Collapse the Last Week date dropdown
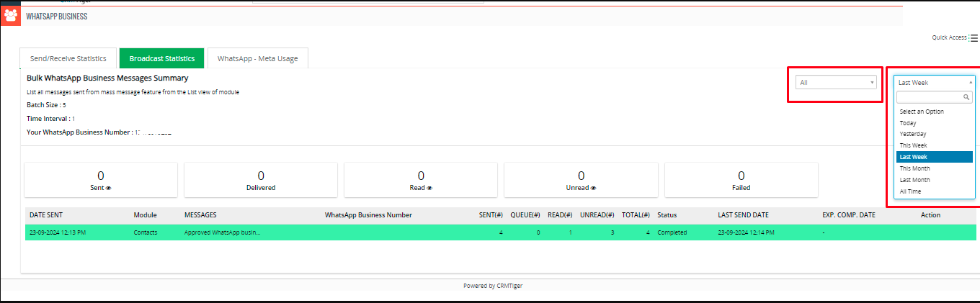Viewport: 980px width, 303px height. tap(935, 82)
